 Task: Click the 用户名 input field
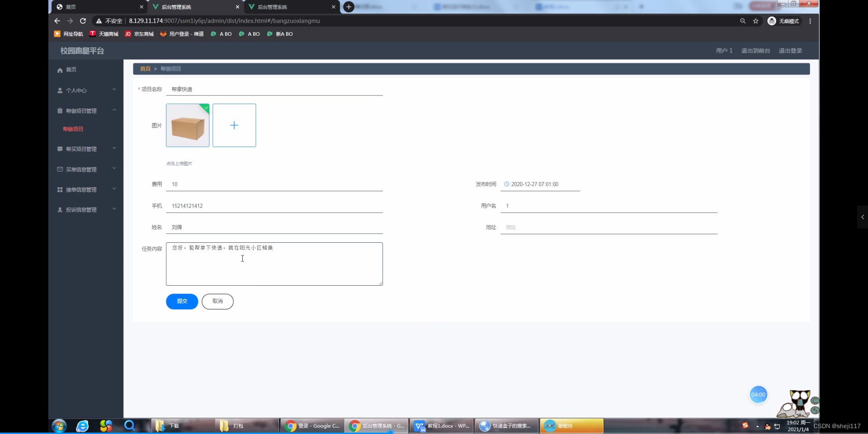coord(609,206)
